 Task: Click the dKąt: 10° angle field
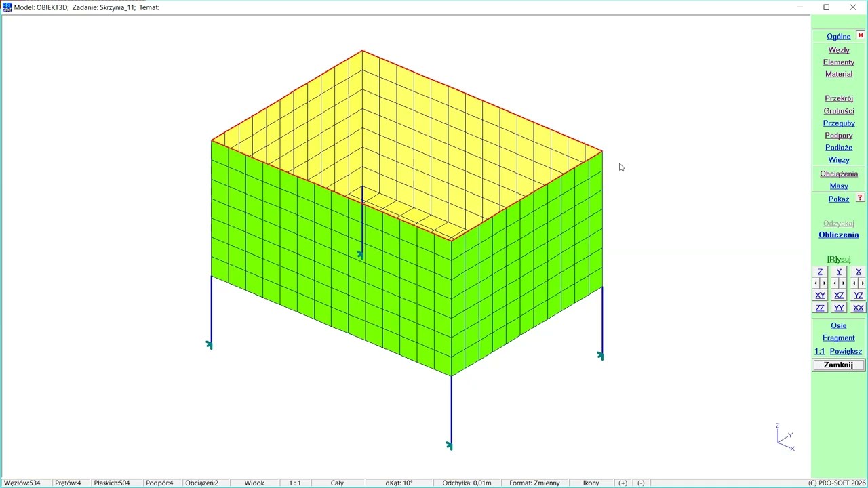coord(399,483)
